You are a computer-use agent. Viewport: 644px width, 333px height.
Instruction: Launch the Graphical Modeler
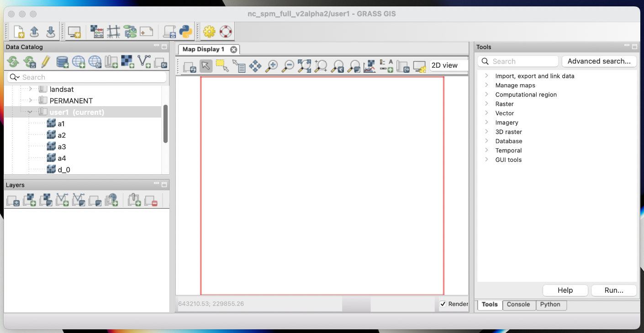coord(130,32)
